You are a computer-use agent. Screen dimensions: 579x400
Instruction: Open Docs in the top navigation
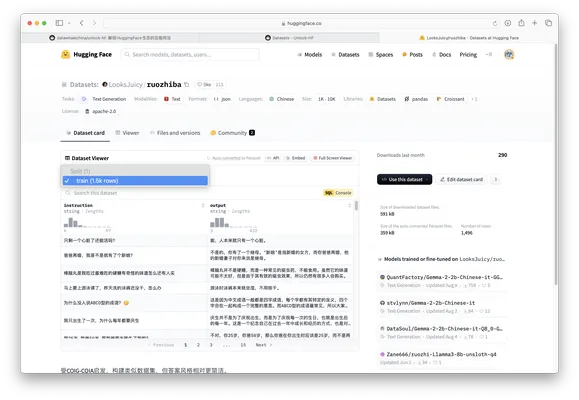coord(442,55)
